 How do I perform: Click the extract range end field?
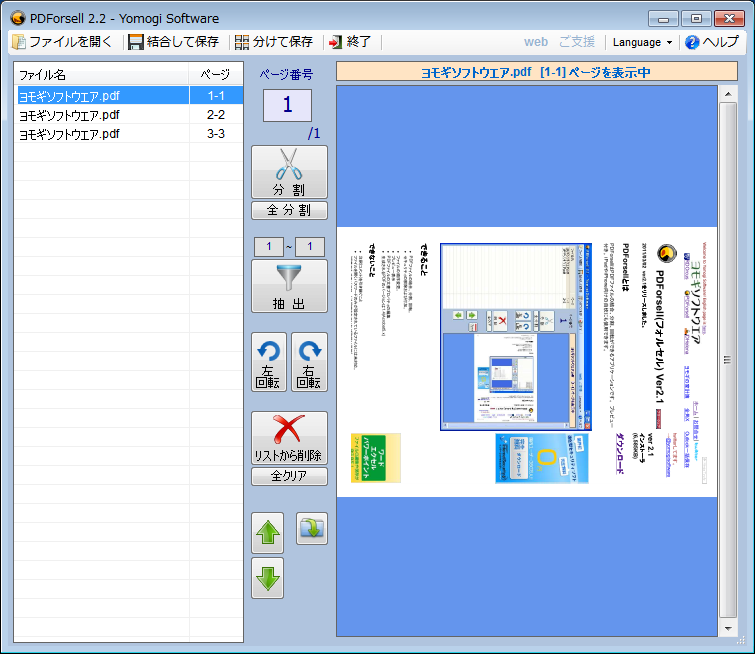[310, 247]
